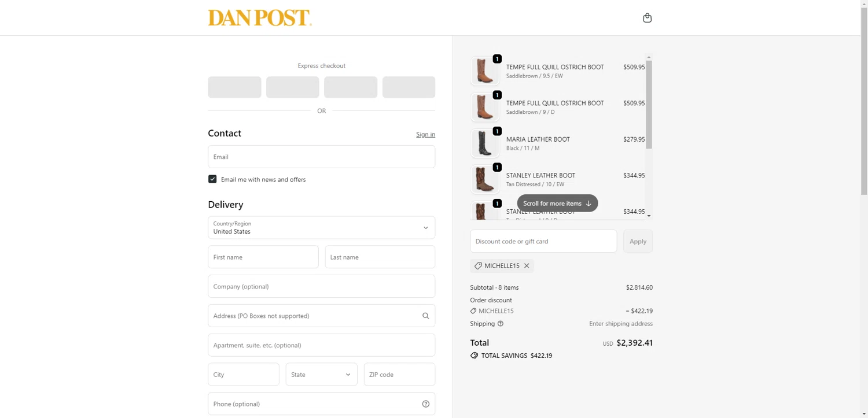Click the order discount amount − $422.19
The image size is (868, 418).
coord(639,311)
